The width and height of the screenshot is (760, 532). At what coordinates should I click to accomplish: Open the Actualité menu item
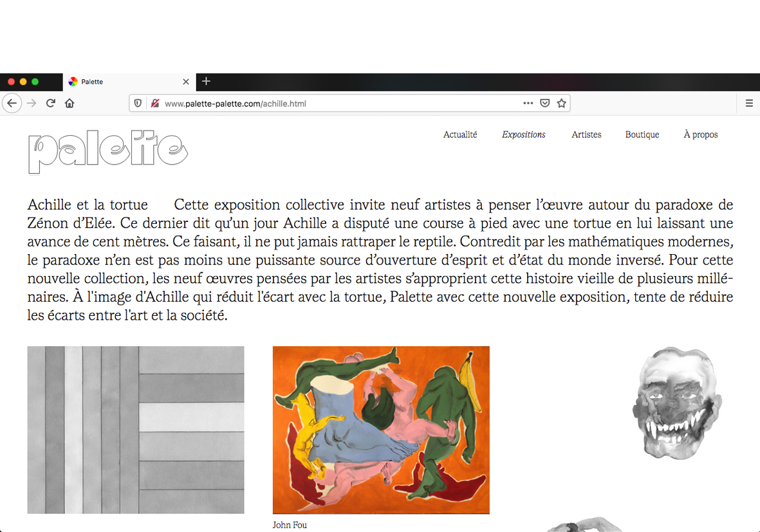[460, 134]
